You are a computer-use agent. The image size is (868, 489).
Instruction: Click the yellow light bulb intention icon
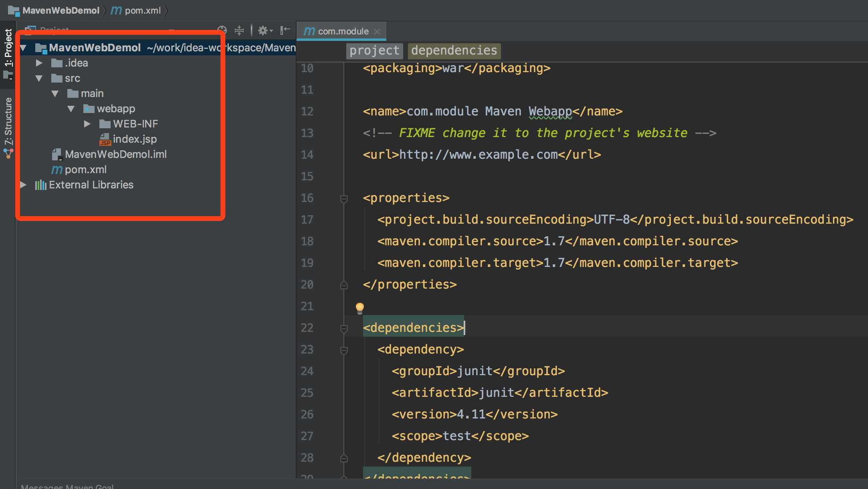360,308
